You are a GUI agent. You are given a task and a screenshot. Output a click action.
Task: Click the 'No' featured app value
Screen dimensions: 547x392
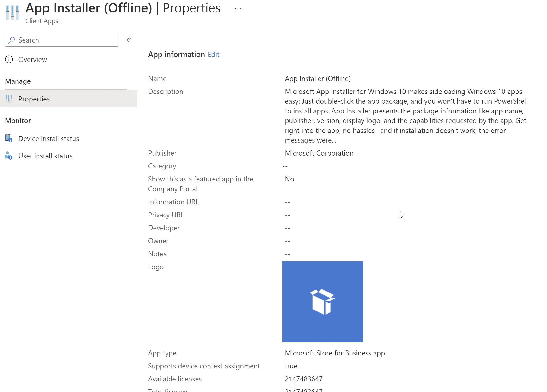[289, 179]
